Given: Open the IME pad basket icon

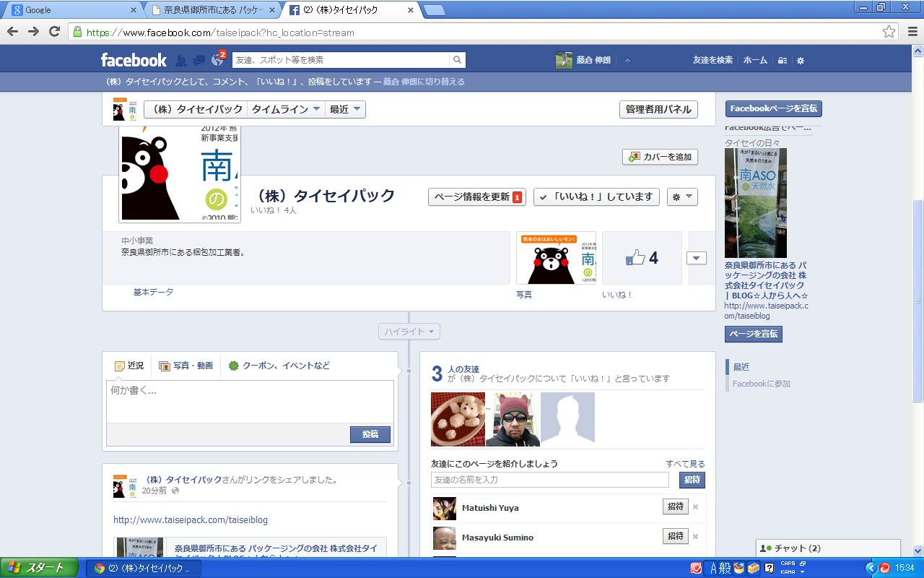Looking at the screenshot, I should point(738,568).
